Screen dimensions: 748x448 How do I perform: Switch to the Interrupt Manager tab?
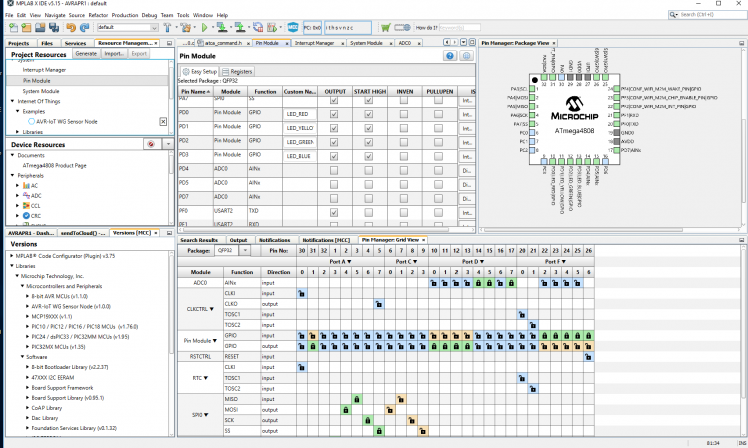[313, 44]
